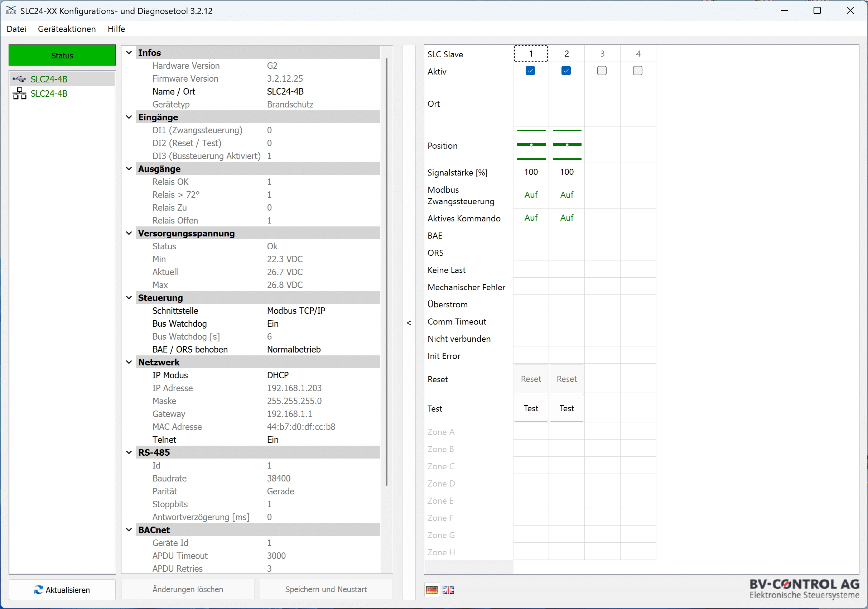Change IP Modus value DHCP
868x609 pixels.
(x=278, y=375)
